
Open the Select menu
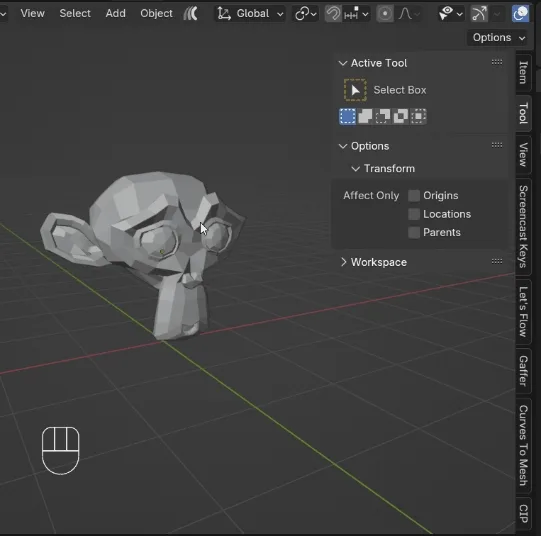point(75,13)
